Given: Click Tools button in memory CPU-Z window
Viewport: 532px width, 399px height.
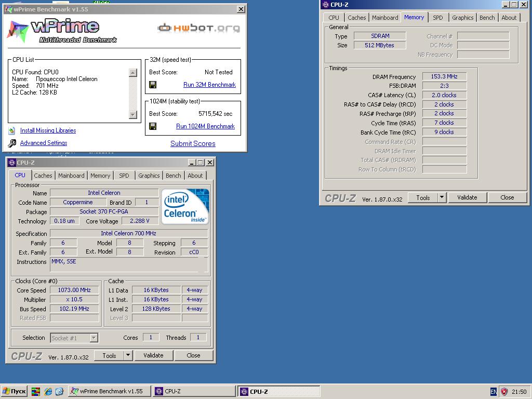Looking at the screenshot, I should point(423,197).
